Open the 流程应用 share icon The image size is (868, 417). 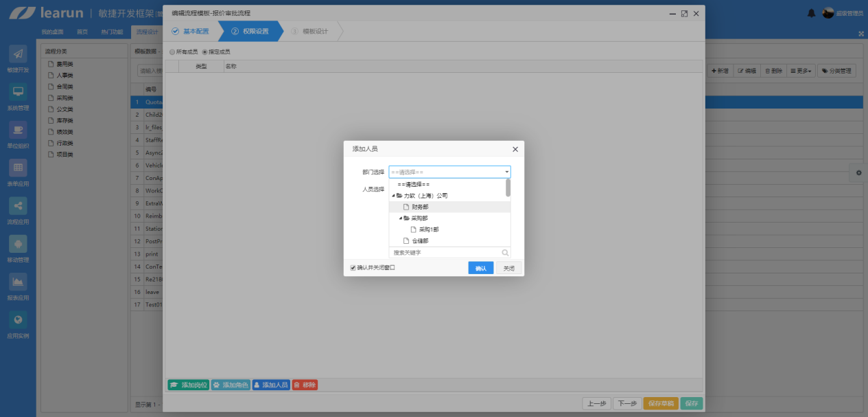pyautogui.click(x=18, y=205)
